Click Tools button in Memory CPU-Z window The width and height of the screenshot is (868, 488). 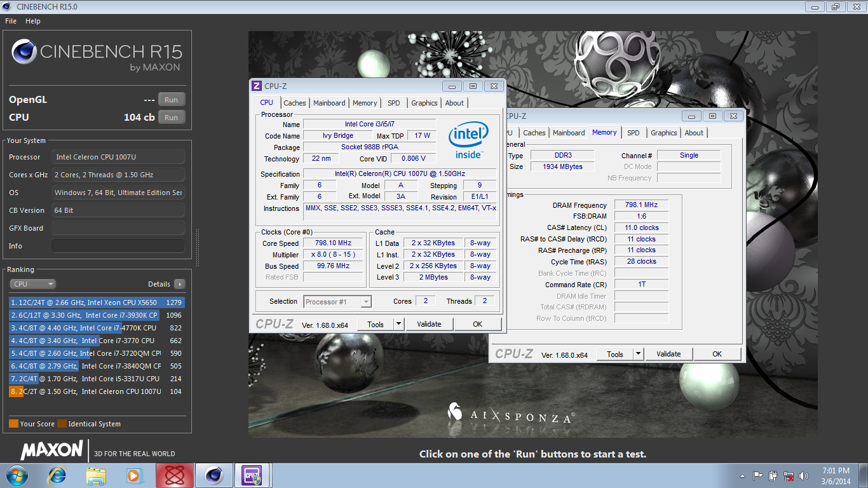tap(615, 354)
